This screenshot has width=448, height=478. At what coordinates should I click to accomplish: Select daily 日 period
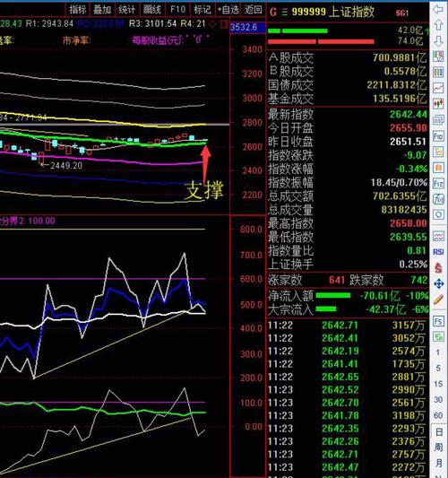tap(438, 432)
